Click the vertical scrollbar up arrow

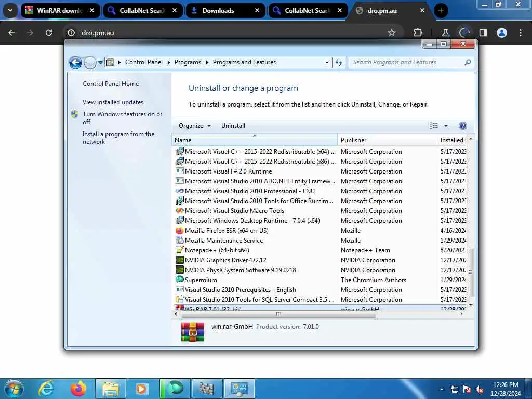[470, 139]
